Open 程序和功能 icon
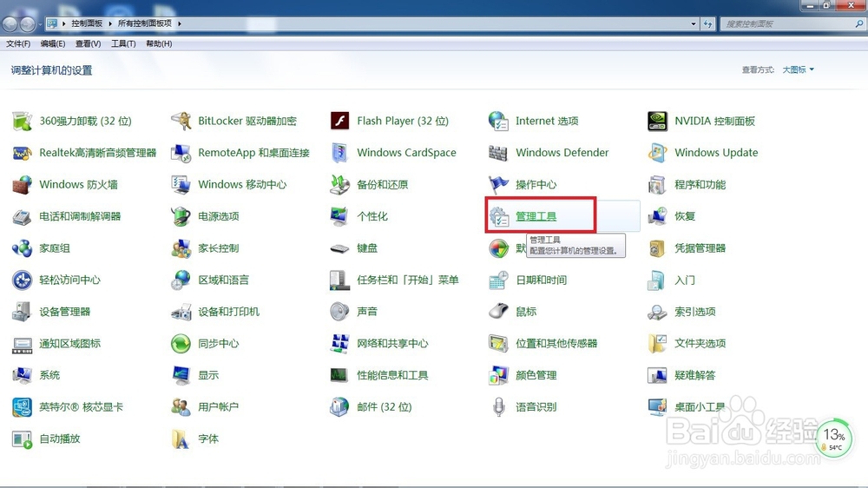 coord(658,184)
